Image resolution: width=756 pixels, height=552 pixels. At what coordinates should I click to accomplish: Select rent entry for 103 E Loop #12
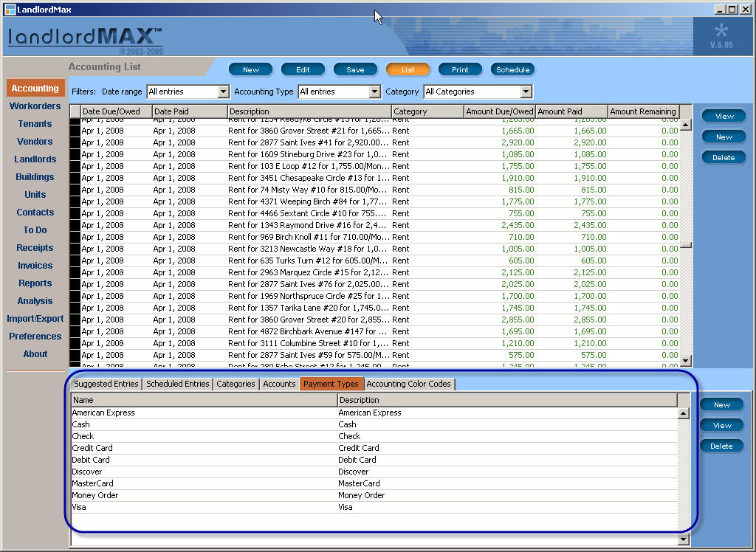pos(374,166)
